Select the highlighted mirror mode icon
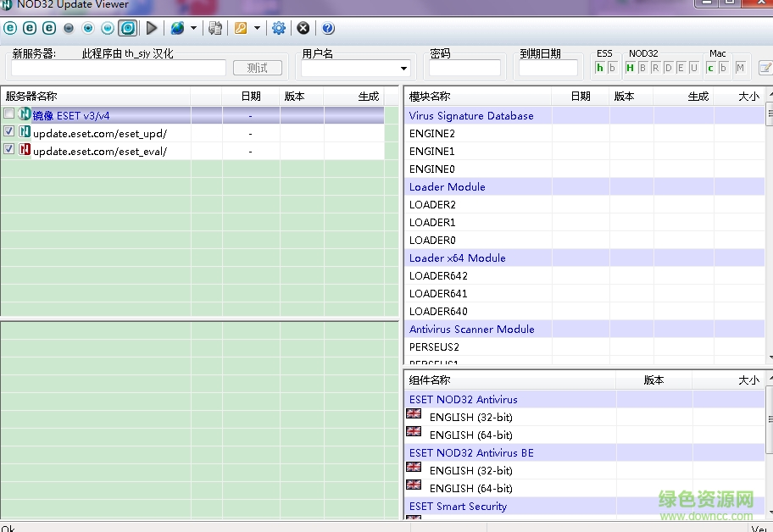773x532 pixels. (128, 28)
